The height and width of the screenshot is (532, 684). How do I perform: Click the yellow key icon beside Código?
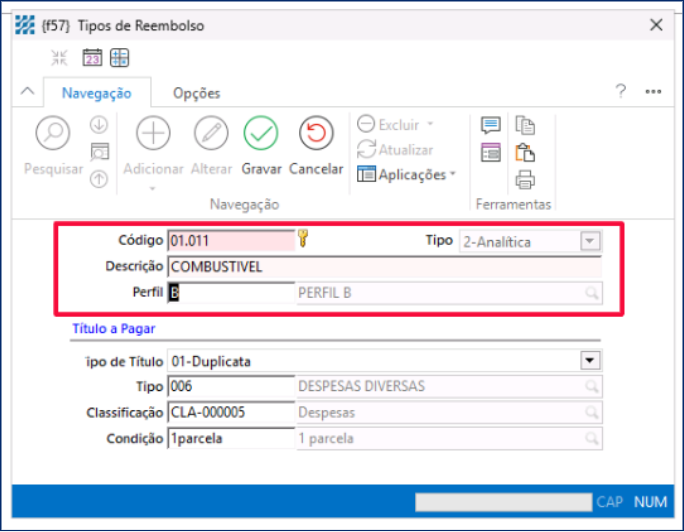click(304, 240)
